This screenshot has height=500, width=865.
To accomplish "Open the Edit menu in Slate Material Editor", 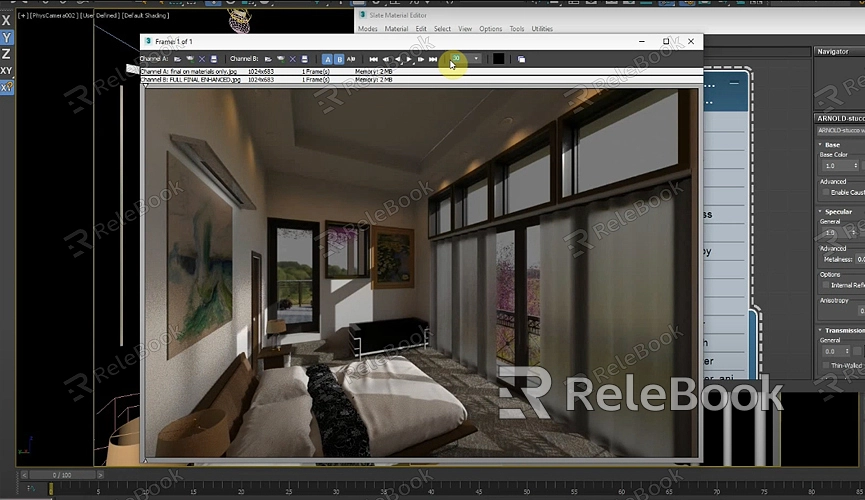I will pos(421,29).
